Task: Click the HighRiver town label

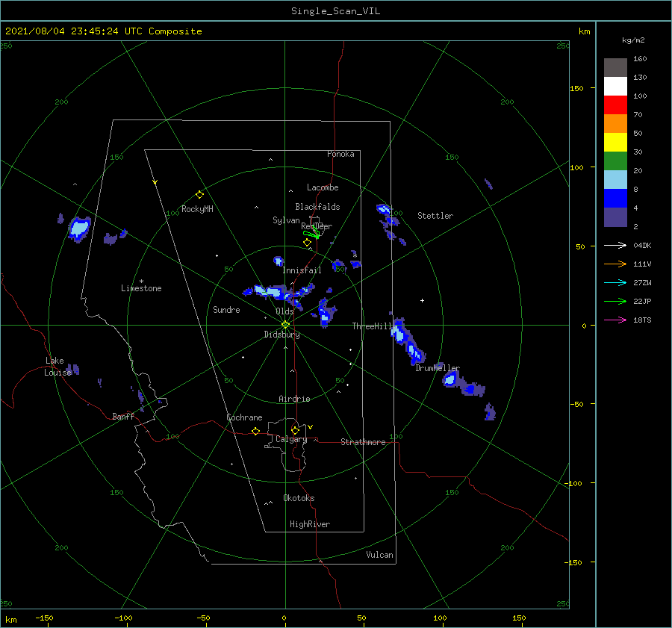Action: [310, 524]
